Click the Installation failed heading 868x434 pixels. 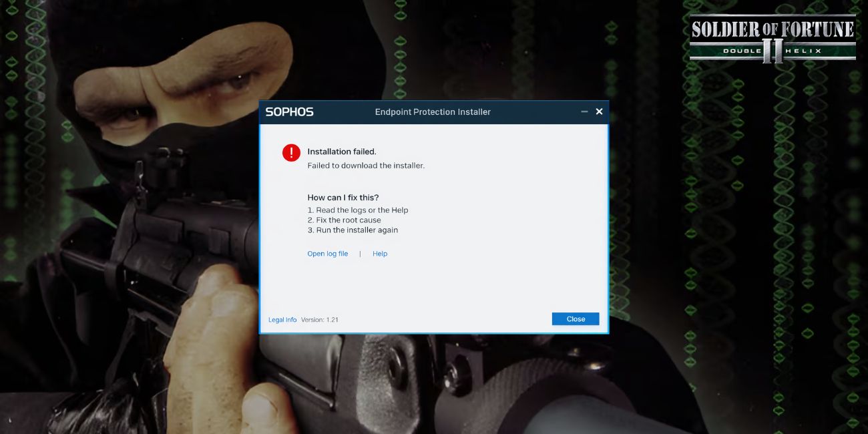click(343, 151)
